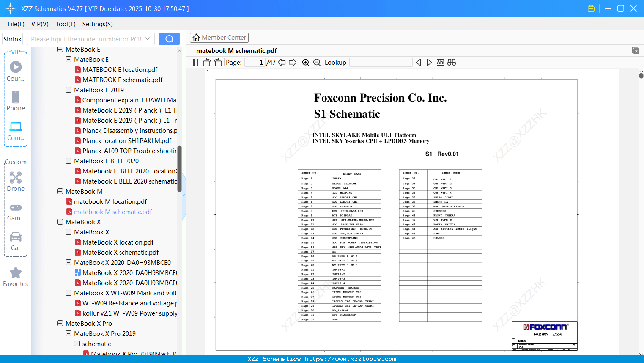The height and width of the screenshot is (363, 644).
Task: Find next lookup match
Action: click(429, 63)
